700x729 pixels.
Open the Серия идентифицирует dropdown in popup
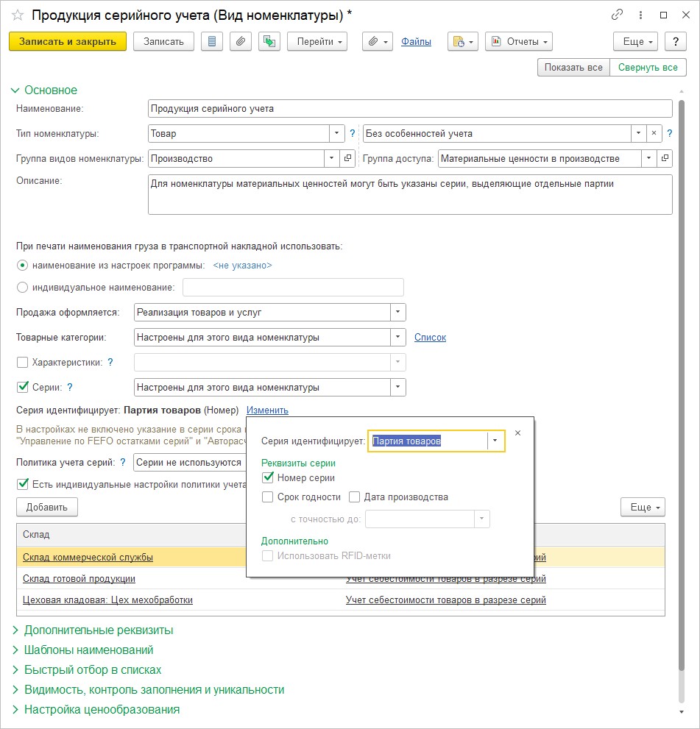coord(495,441)
